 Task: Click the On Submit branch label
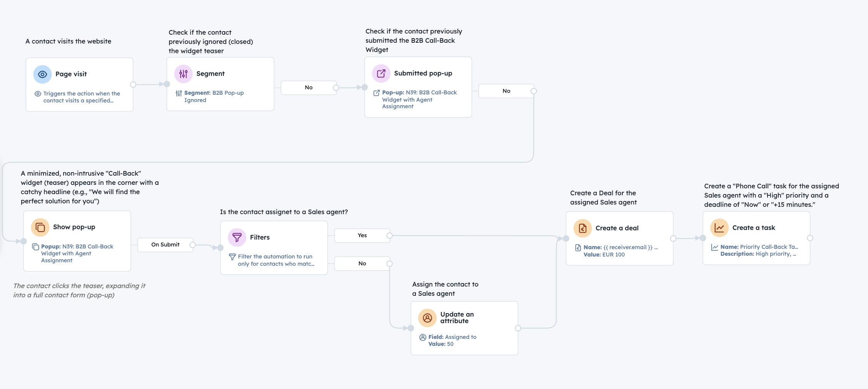(165, 245)
